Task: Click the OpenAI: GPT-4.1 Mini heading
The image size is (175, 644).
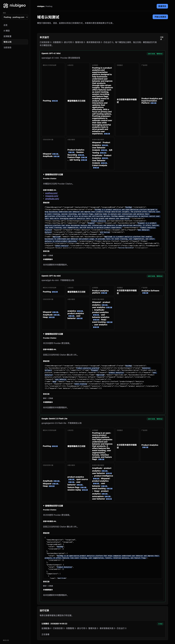Action: click(x=51, y=53)
